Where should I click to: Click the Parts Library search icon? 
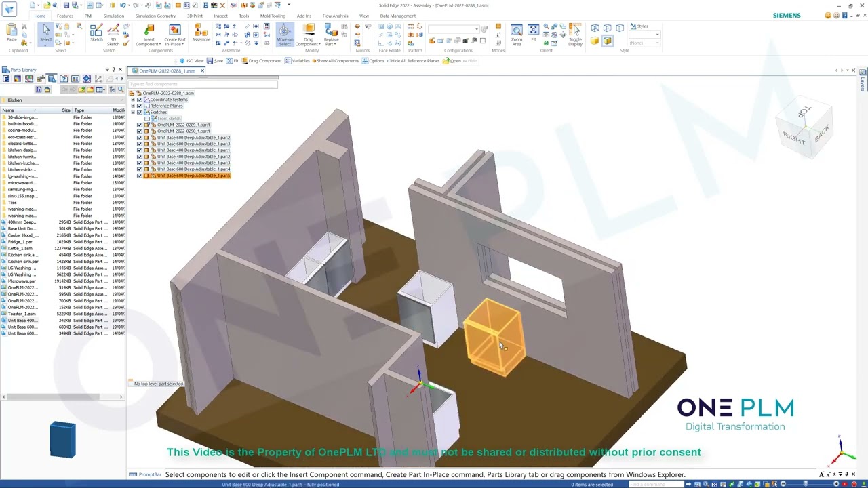(121, 89)
